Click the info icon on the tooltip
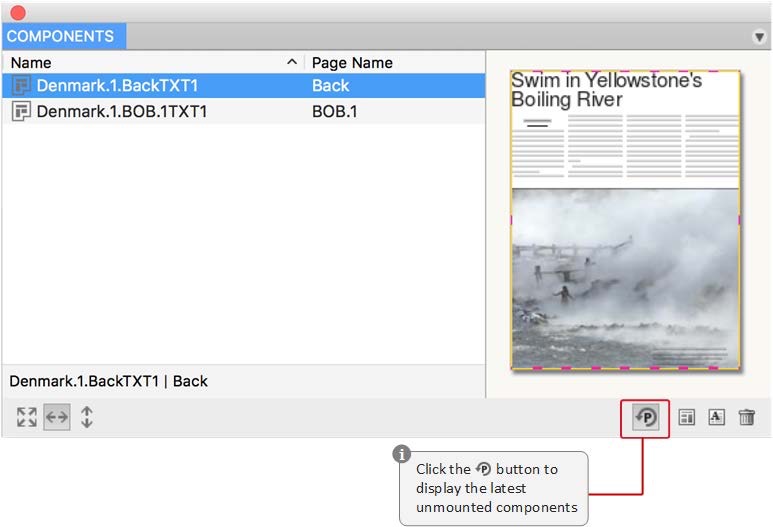The image size is (773, 527). (x=402, y=454)
